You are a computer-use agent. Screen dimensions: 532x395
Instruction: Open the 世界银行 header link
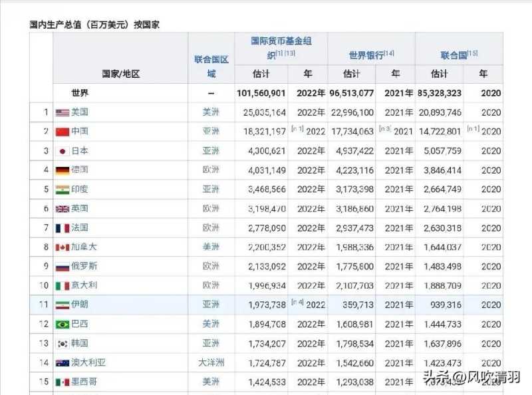(365, 55)
